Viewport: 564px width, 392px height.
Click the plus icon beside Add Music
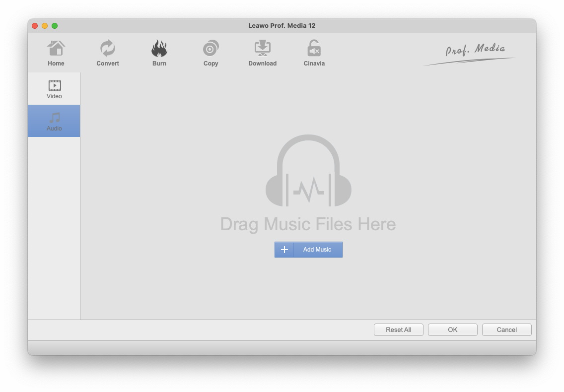pos(284,250)
